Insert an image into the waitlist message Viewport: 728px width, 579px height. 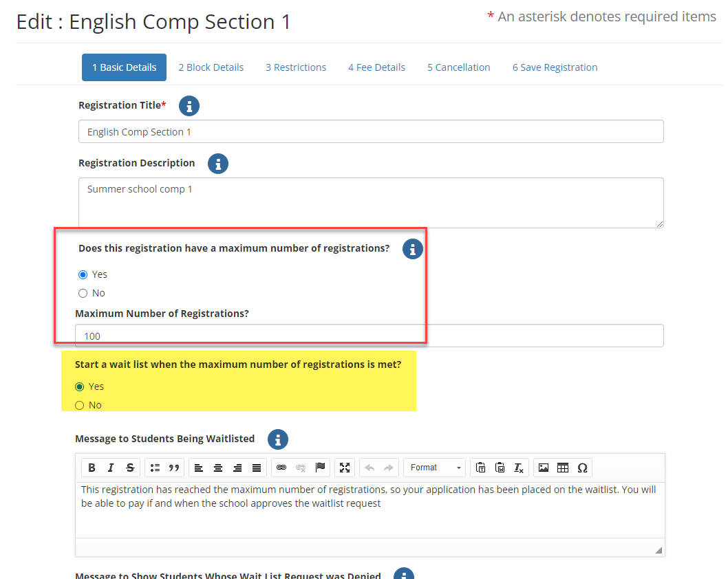(x=544, y=468)
